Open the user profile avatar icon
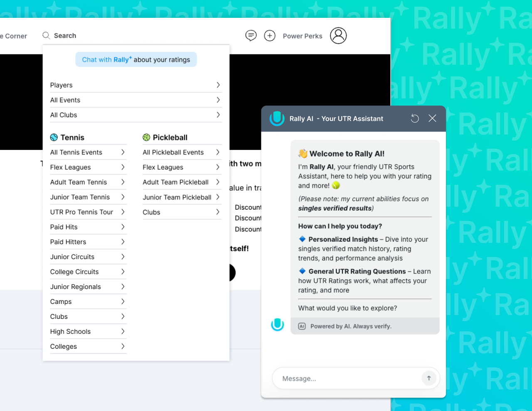 (x=338, y=36)
